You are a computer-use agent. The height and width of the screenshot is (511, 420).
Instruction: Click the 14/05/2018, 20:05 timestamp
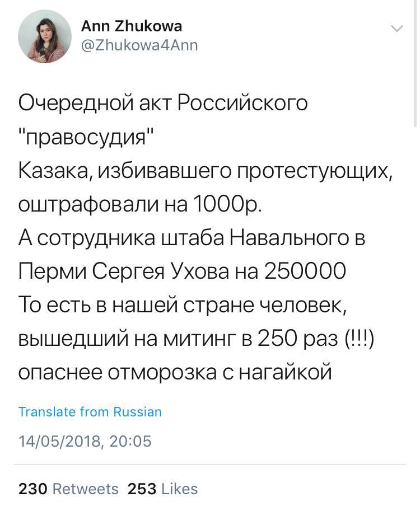(x=85, y=441)
